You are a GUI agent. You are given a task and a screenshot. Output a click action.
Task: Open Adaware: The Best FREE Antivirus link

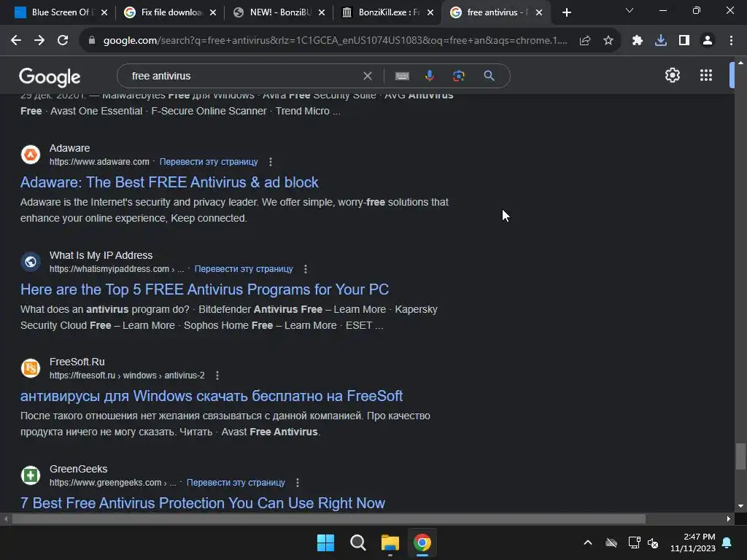[169, 182]
